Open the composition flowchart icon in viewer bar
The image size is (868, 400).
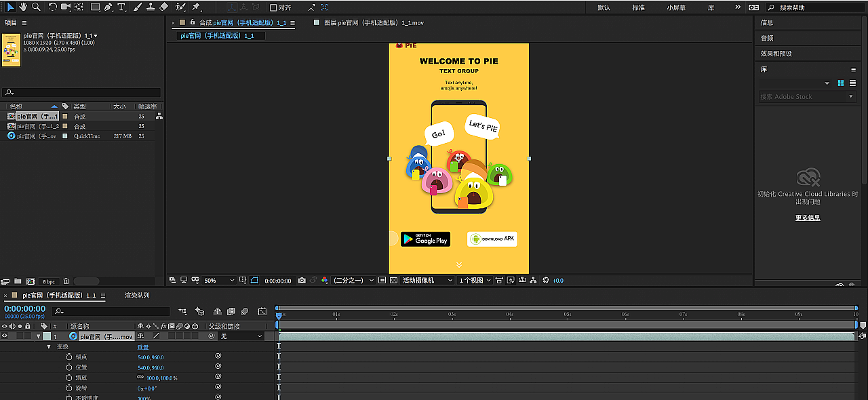pyautogui.click(x=533, y=280)
